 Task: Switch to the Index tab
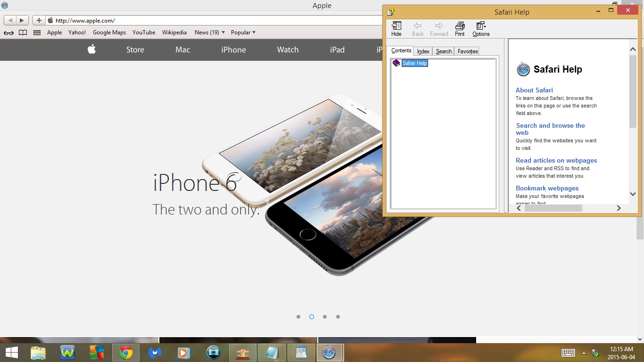(423, 51)
